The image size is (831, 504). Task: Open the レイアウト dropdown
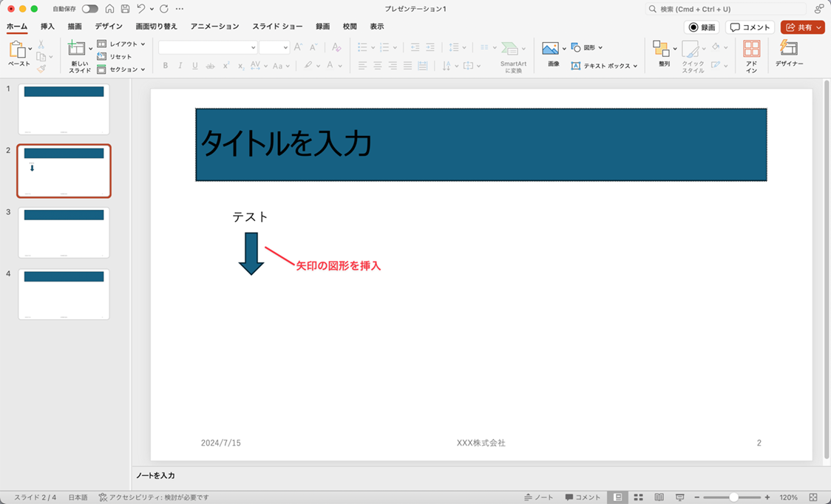121,44
